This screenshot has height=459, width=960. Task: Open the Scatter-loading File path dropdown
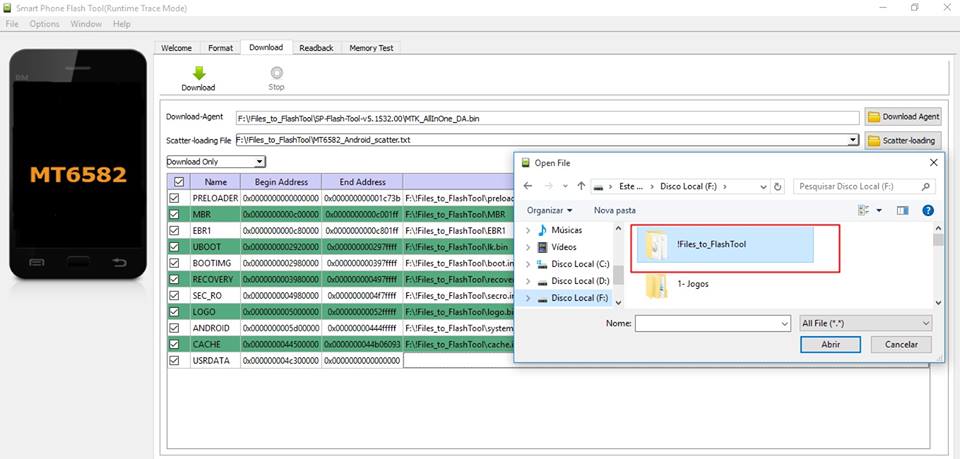point(853,141)
